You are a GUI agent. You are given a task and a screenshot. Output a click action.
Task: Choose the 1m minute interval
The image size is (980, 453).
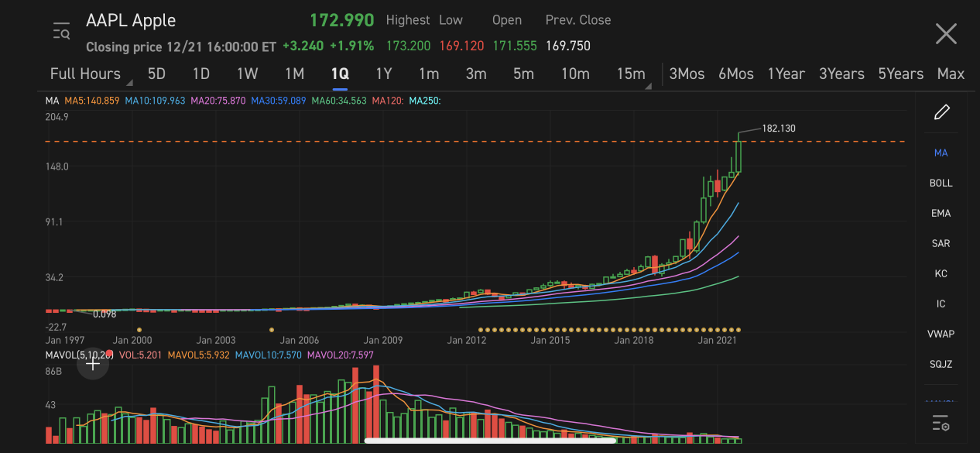[429, 74]
